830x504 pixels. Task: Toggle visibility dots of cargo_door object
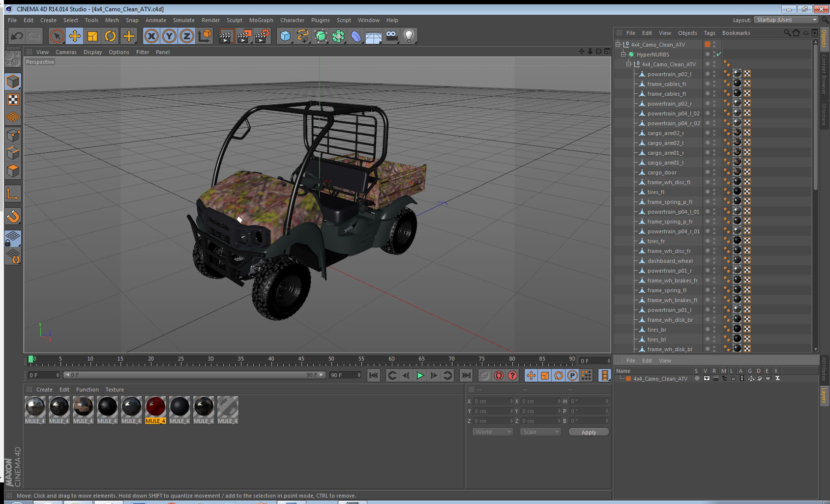coord(714,172)
